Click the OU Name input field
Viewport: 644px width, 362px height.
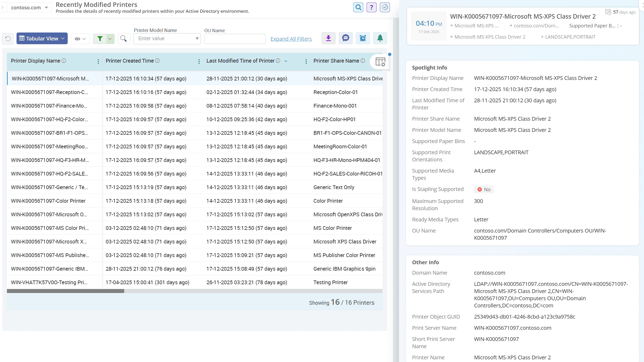click(x=235, y=39)
